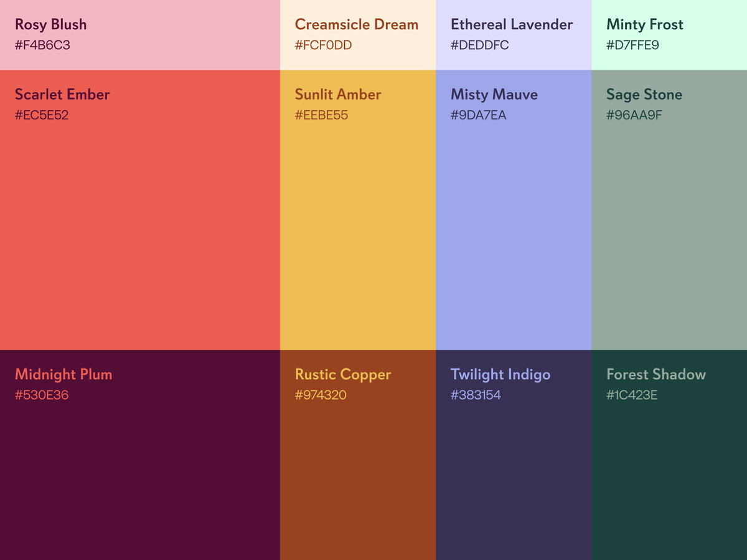Select the hex value #1C423E
Image resolution: width=747 pixels, height=560 pixels.
click(632, 394)
